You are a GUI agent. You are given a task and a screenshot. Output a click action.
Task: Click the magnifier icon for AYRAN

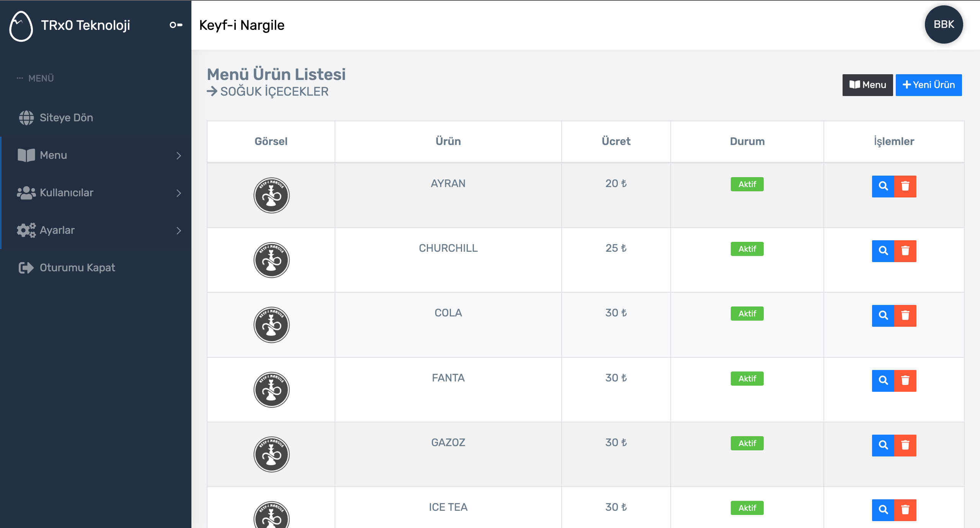[x=883, y=186]
